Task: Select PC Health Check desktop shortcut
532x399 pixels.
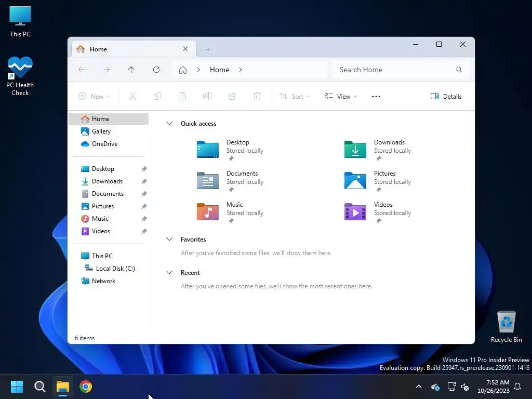Action: coord(20,76)
